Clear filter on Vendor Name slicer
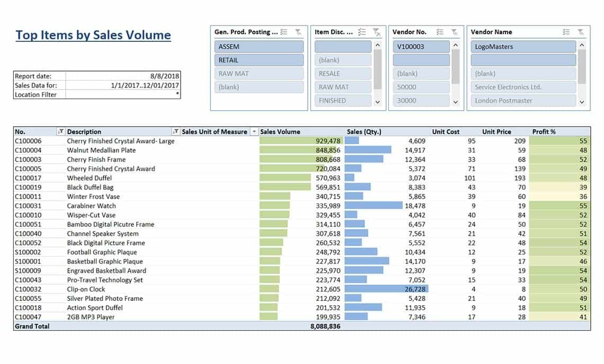Image resolution: width=604 pixels, height=364 pixels. 581,32
